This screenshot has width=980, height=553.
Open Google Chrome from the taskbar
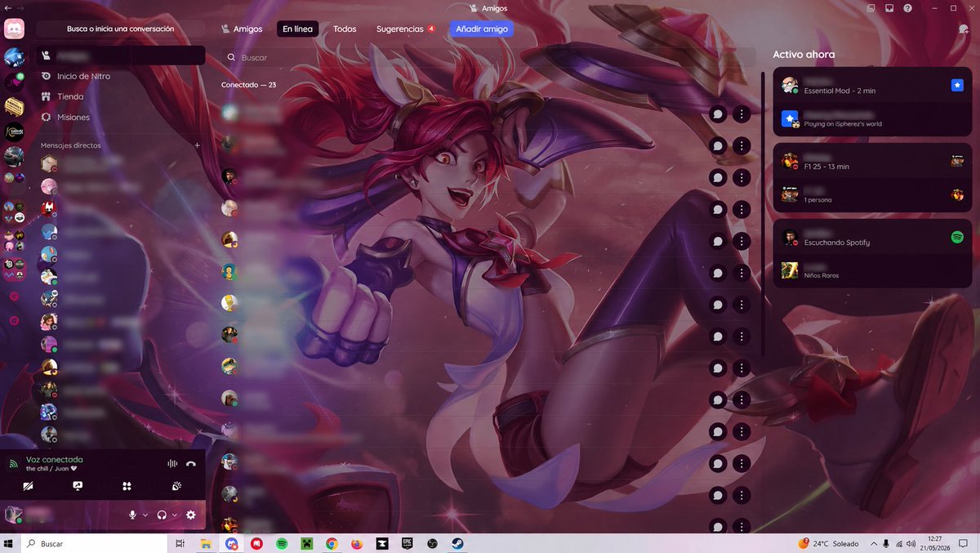pos(332,543)
